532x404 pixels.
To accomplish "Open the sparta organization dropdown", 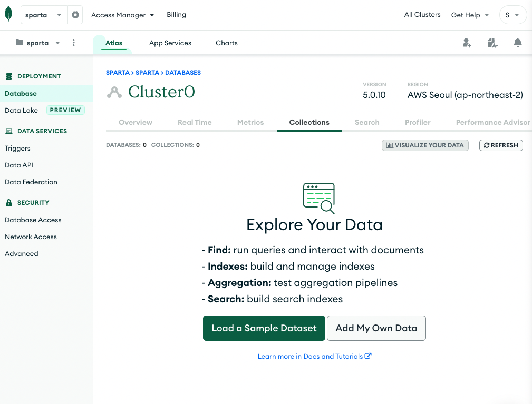I will [x=44, y=15].
